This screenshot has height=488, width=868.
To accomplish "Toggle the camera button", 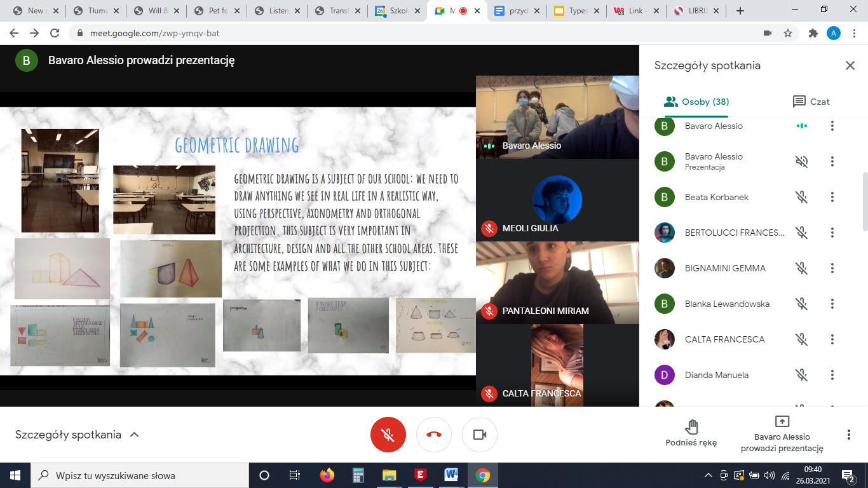I will click(x=480, y=435).
